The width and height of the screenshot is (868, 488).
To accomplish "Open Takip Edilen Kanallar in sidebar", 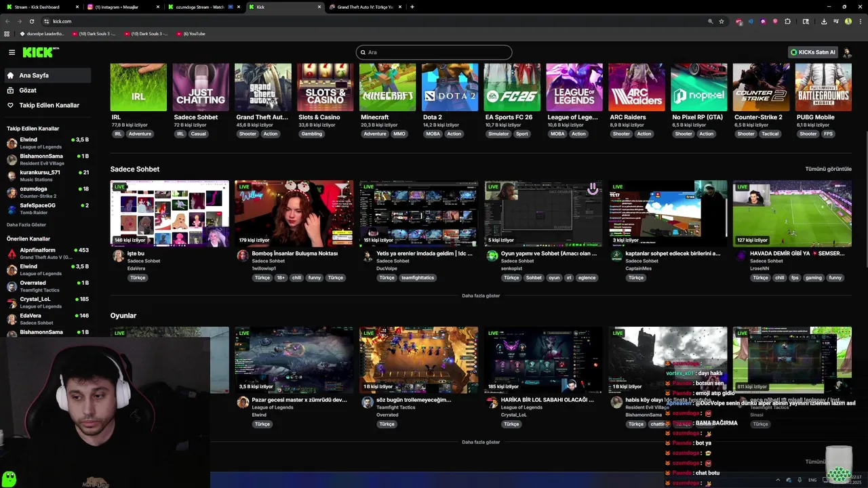I will [x=47, y=105].
